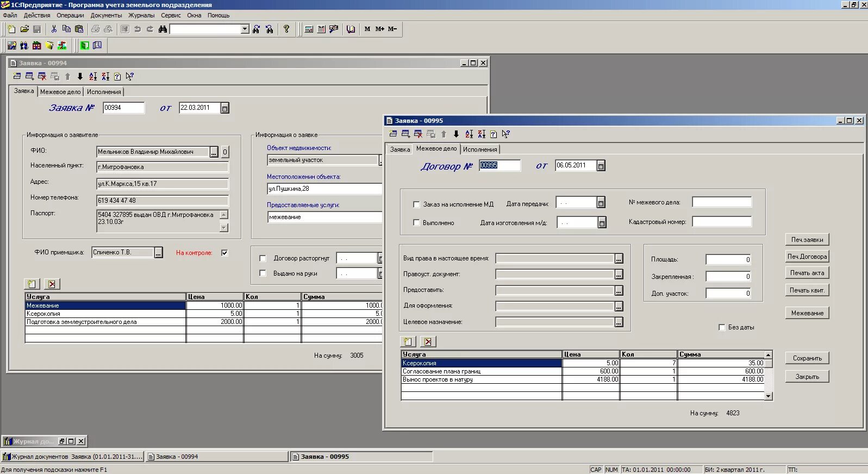The width and height of the screenshot is (868, 474).
Task: Click sort ascending A-Z icon in Заявка 00994
Action: click(x=93, y=77)
